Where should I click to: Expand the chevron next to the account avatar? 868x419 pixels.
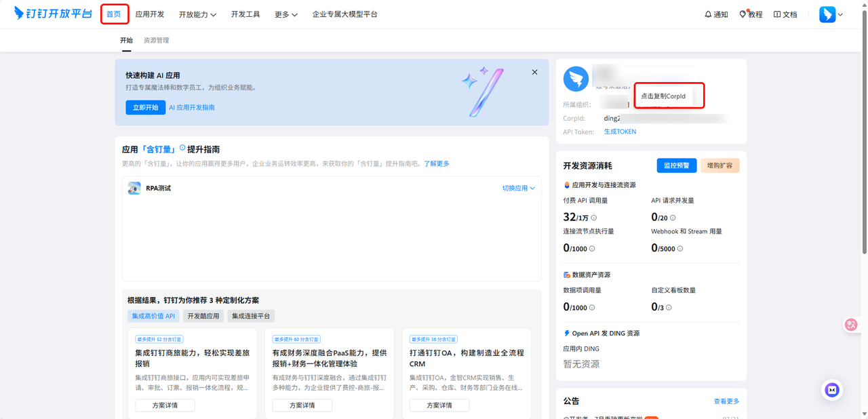tap(839, 14)
